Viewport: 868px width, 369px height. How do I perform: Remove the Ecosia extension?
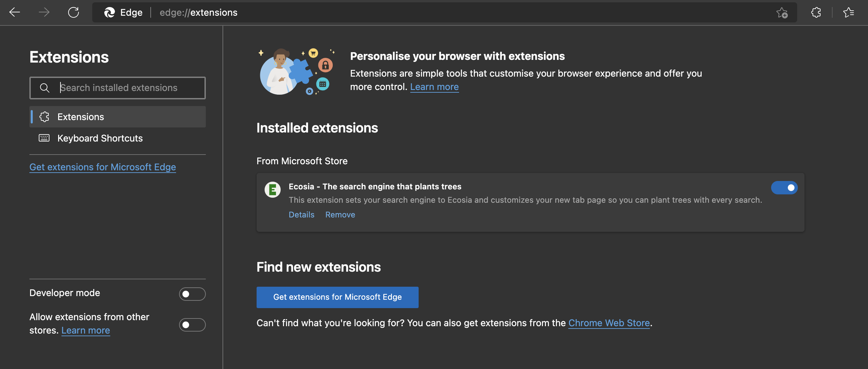click(x=340, y=214)
